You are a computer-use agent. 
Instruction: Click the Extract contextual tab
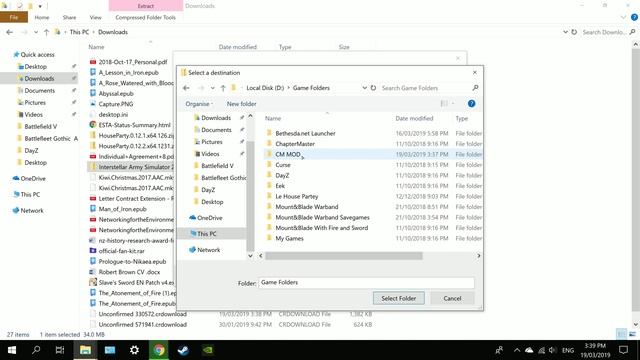146,6
